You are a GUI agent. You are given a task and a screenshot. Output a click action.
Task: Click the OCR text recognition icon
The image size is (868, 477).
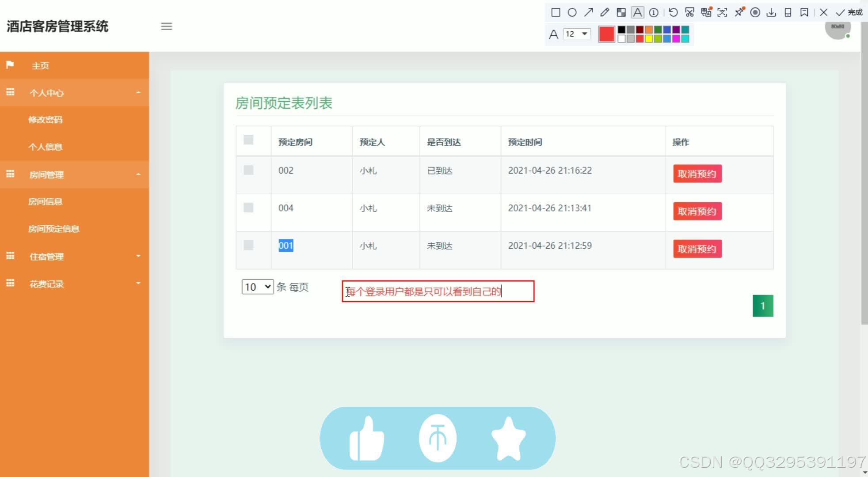click(722, 12)
